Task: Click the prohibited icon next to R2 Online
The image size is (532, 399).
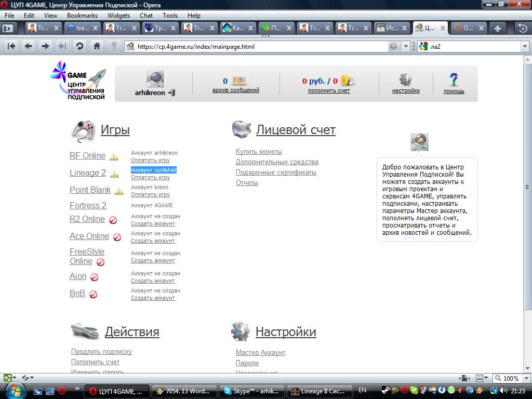Action: [x=113, y=220]
